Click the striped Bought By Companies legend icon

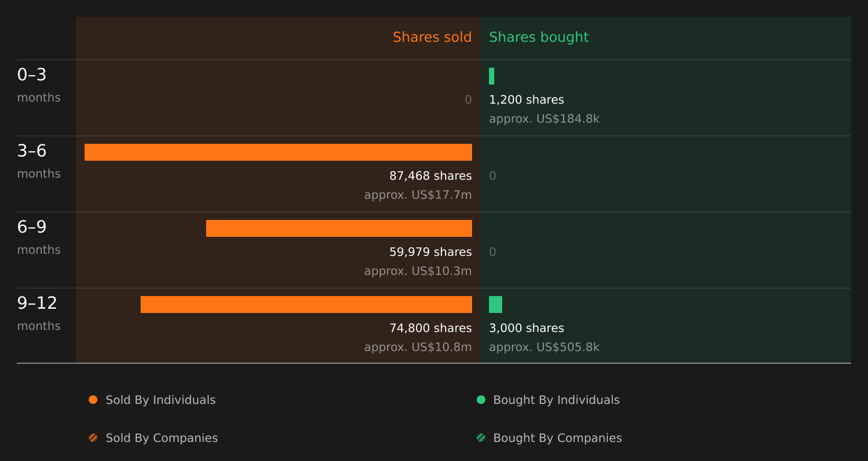tap(481, 438)
